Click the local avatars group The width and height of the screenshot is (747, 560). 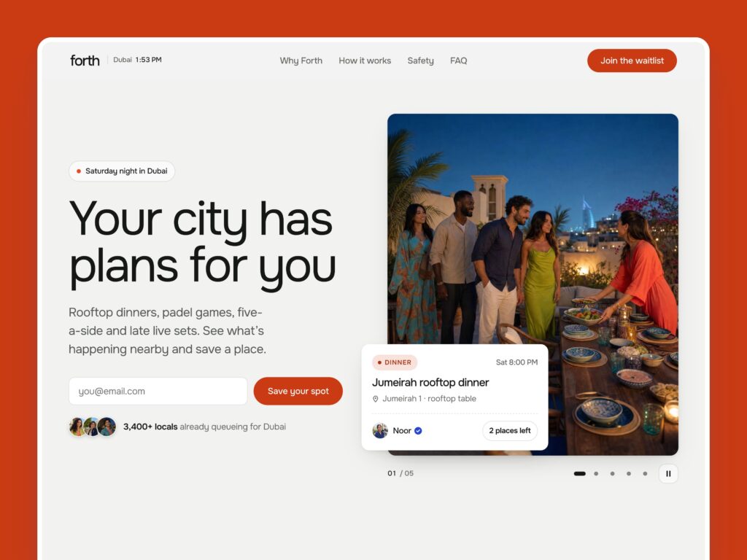tap(93, 427)
